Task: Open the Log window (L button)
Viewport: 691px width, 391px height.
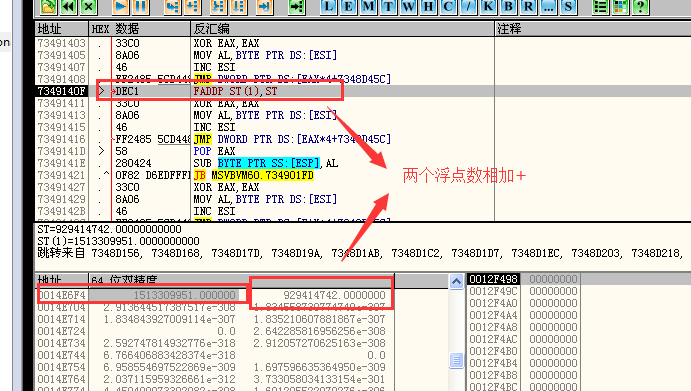Action: coord(328,7)
